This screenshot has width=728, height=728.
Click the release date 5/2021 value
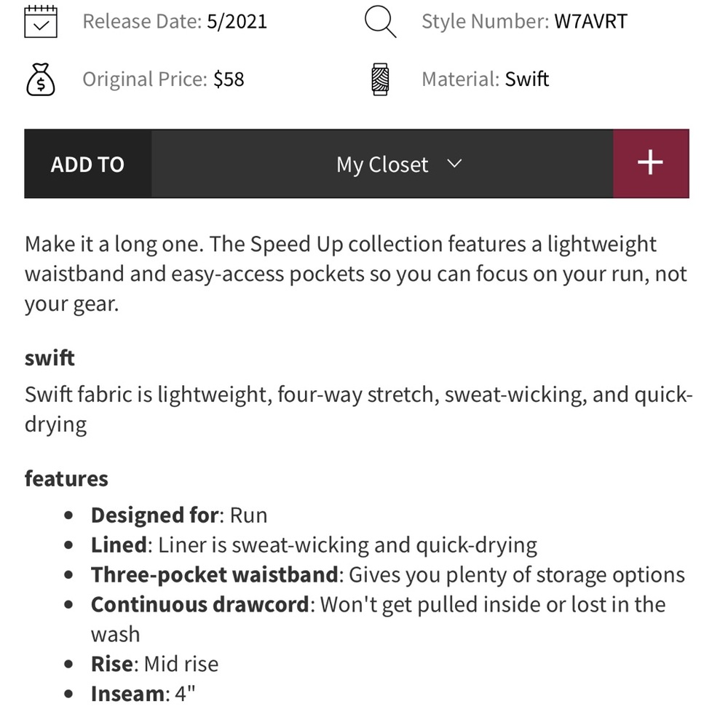tap(237, 21)
